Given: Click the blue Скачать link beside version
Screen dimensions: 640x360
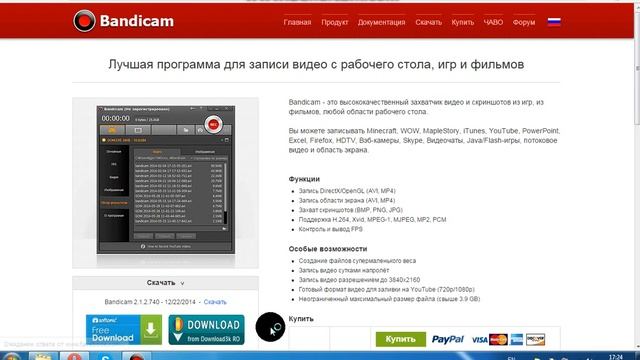Looking at the screenshot, I should (x=215, y=302).
